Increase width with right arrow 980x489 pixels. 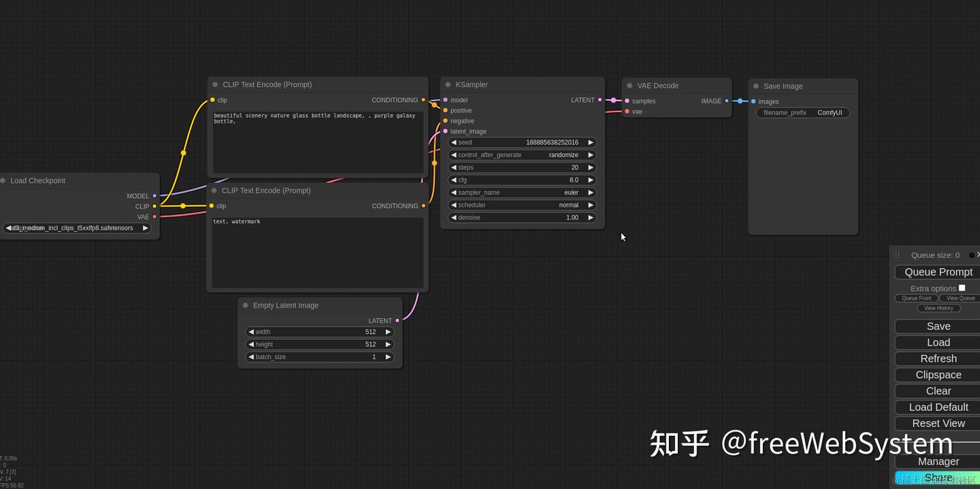[x=388, y=332]
